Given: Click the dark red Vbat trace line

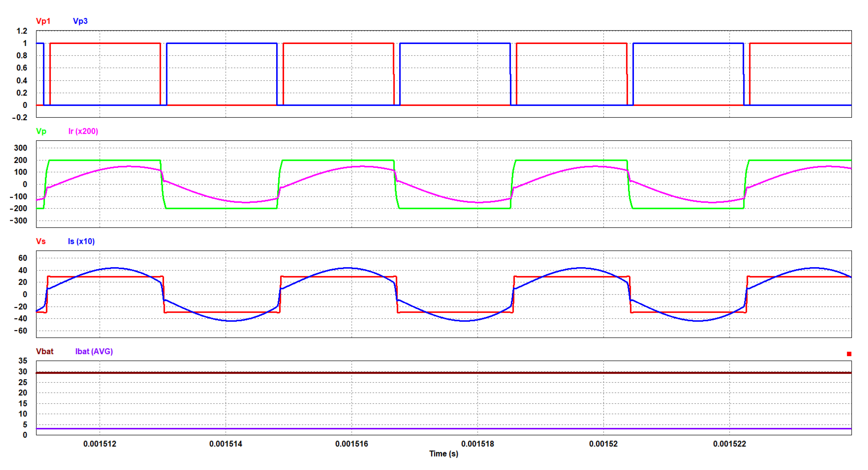Looking at the screenshot, I should [x=438, y=373].
